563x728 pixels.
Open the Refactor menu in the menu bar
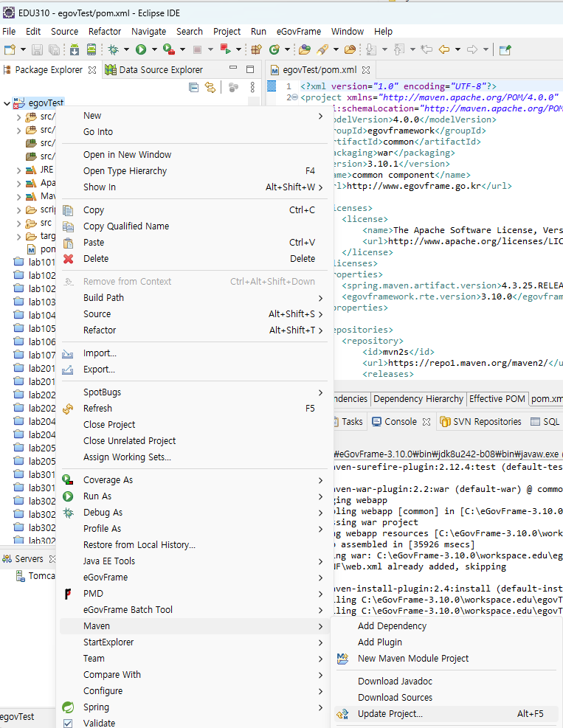click(x=105, y=31)
